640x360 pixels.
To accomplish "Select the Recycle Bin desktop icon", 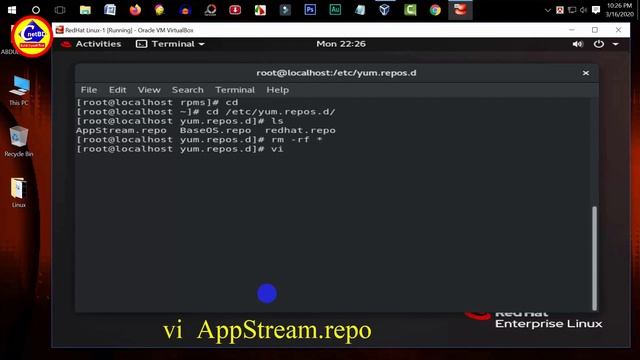I will point(19,142).
